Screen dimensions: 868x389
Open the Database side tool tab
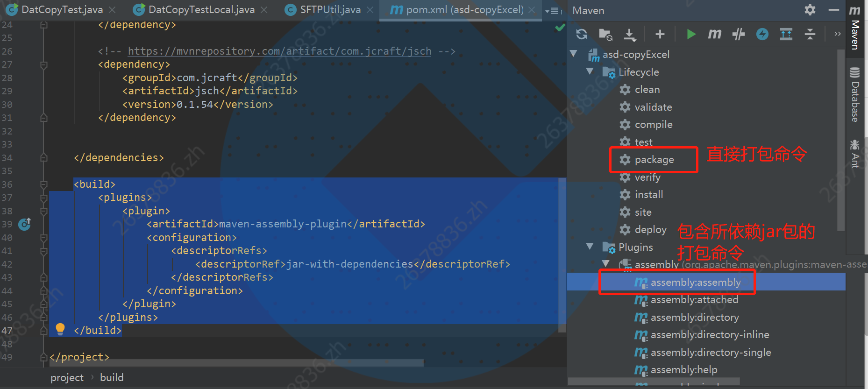[855, 94]
